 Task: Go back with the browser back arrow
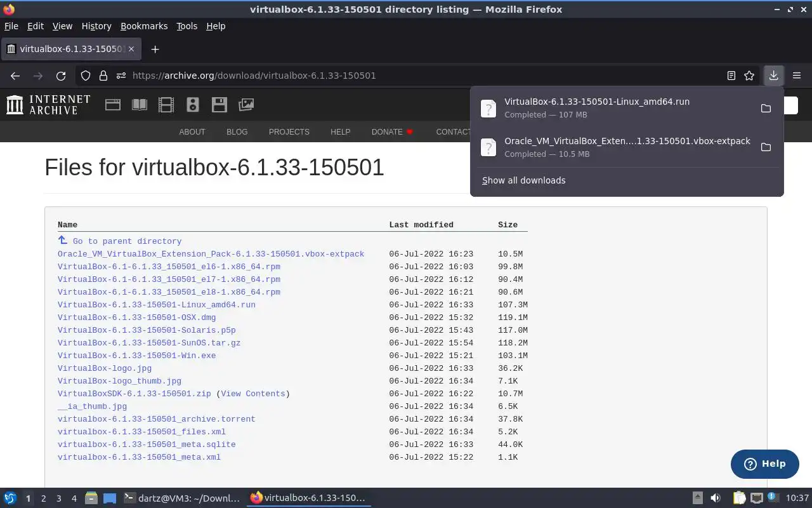click(x=15, y=76)
